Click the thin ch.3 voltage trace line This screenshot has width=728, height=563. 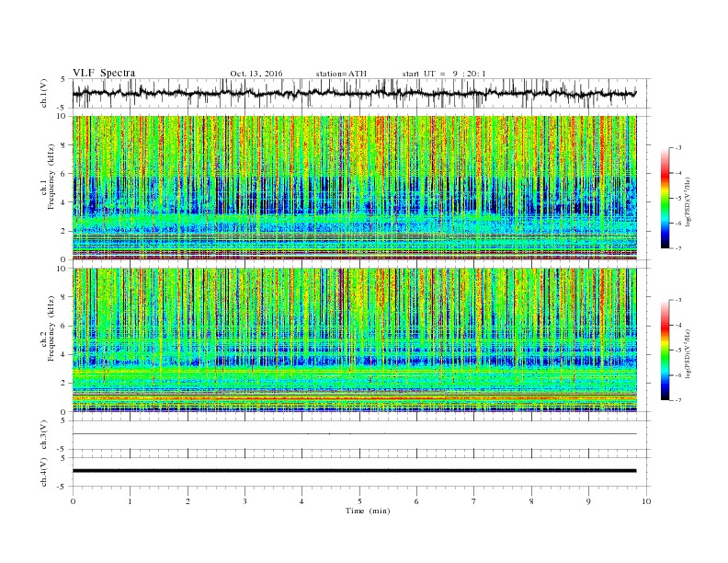[x=354, y=434]
